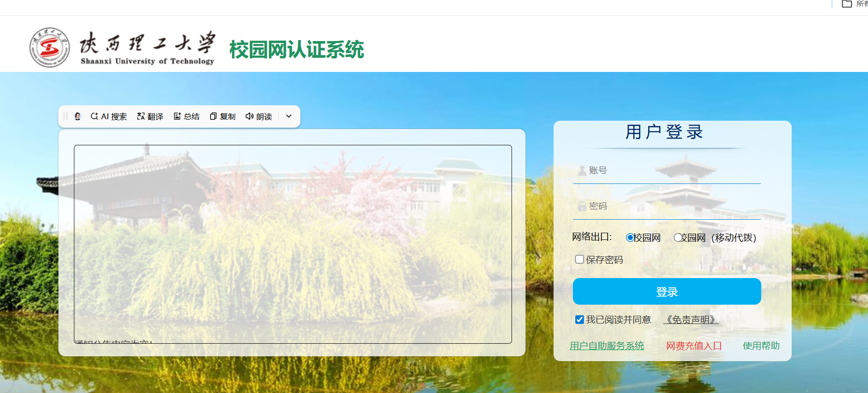
Task: Click the assistant avatar icon in toolbar
Action: pos(77,116)
